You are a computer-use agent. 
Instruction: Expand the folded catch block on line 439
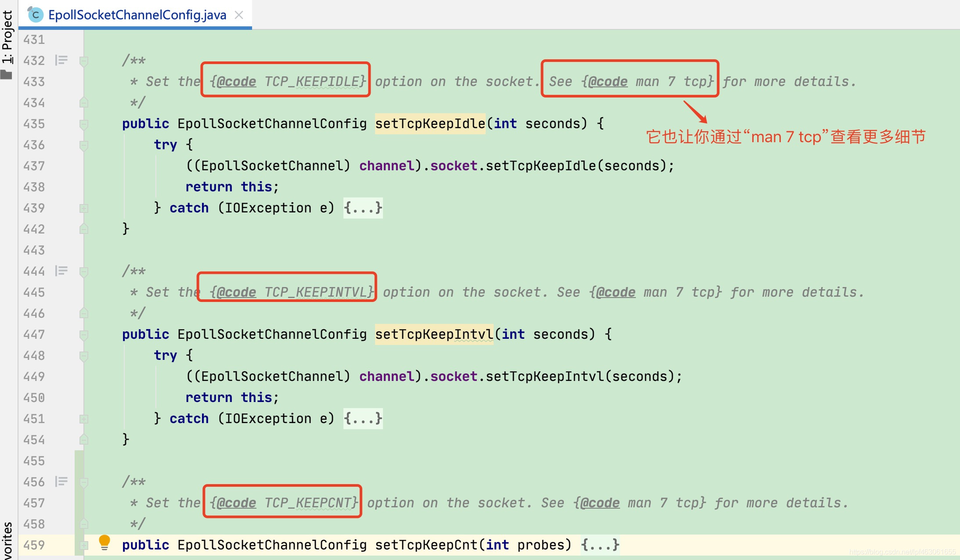83,208
